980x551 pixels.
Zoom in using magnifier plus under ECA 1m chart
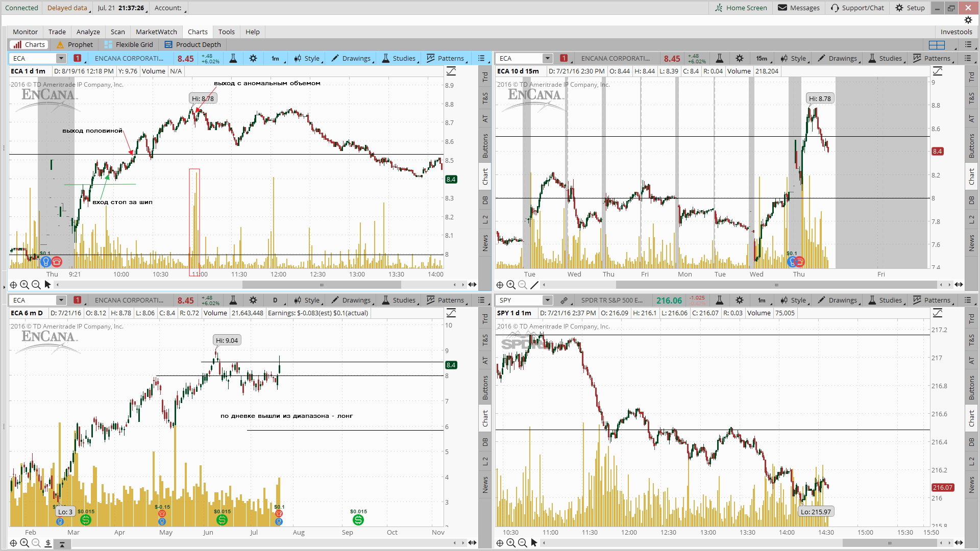tap(24, 285)
